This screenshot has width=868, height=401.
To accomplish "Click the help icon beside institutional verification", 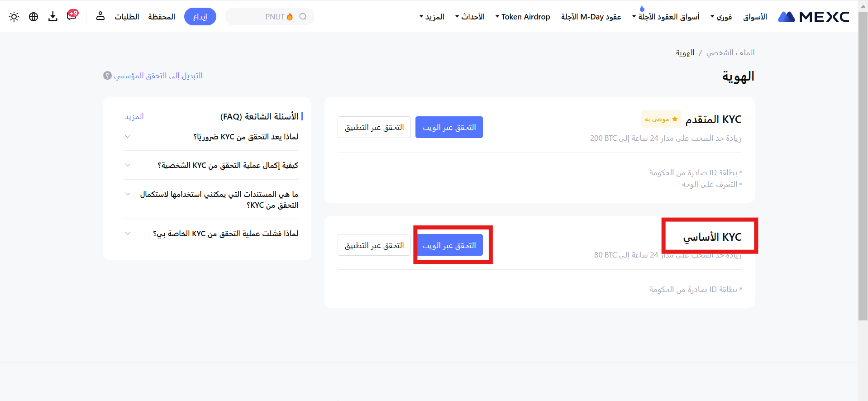I will (x=107, y=76).
